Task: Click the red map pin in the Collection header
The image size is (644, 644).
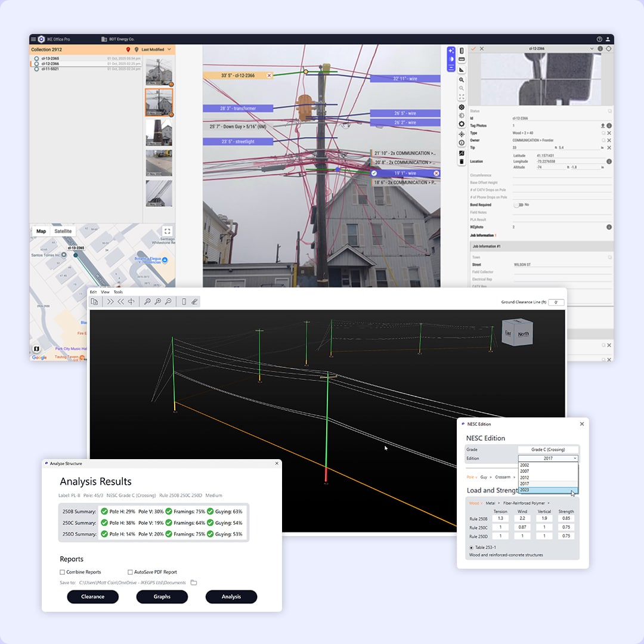Action: pyautogui.click(x=128, y=49)
